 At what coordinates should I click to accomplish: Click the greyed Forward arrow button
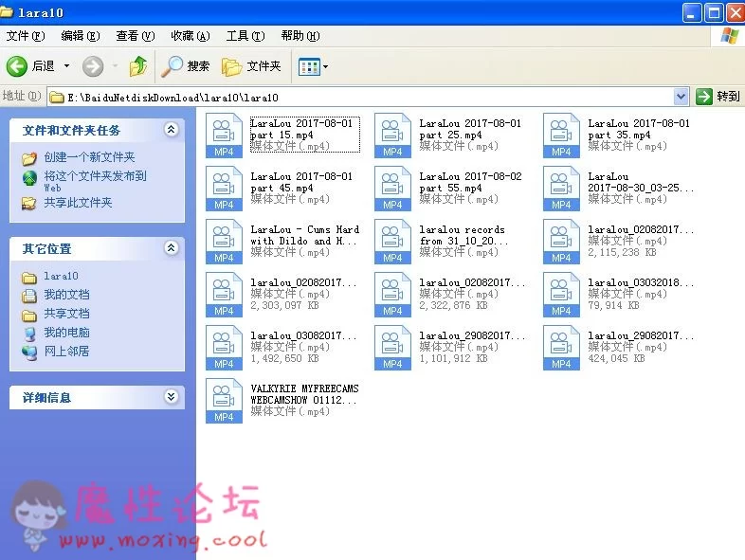(93, 66)
